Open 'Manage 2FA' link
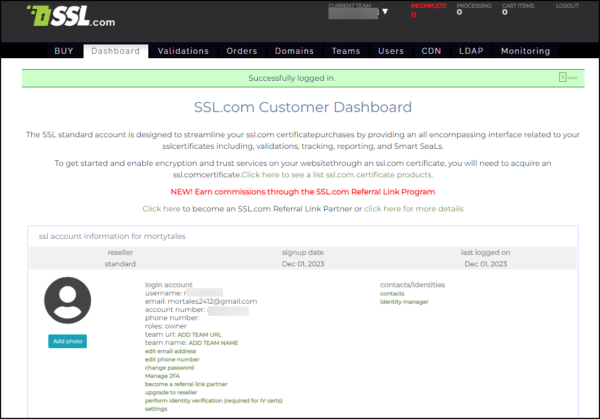The height and width of the screenshot is (419, 600). pyautogui.click(x=162, y=376)
